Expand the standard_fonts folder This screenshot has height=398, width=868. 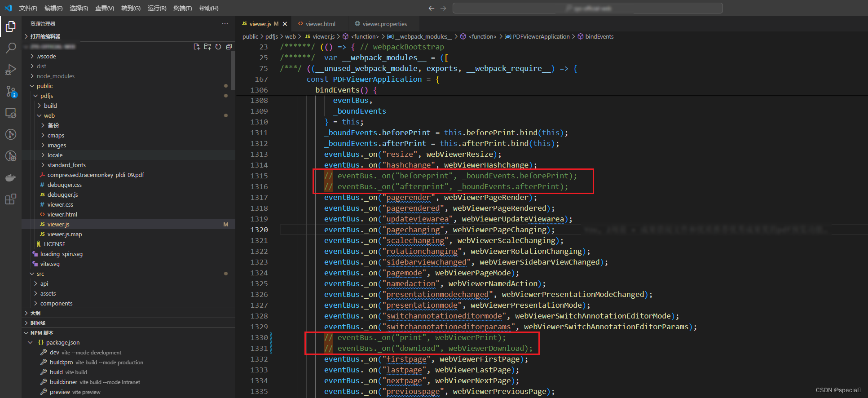coord(128,165)
